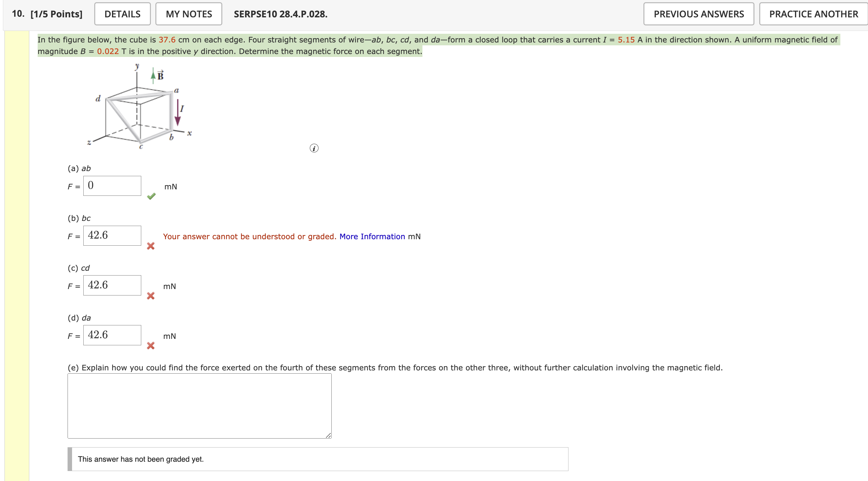
Task: Click the SERPSE10 28.4.P.028 question code
Action: point(280,14)
